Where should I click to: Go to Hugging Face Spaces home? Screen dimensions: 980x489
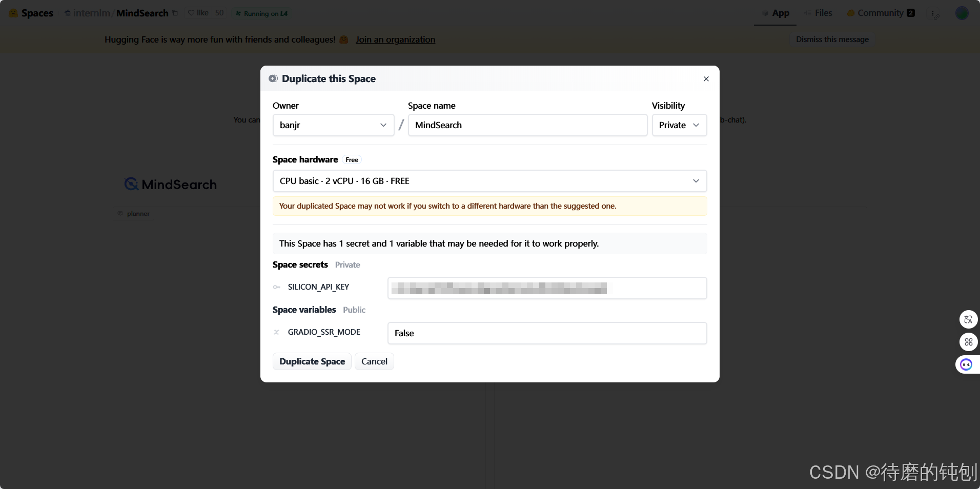31,13
